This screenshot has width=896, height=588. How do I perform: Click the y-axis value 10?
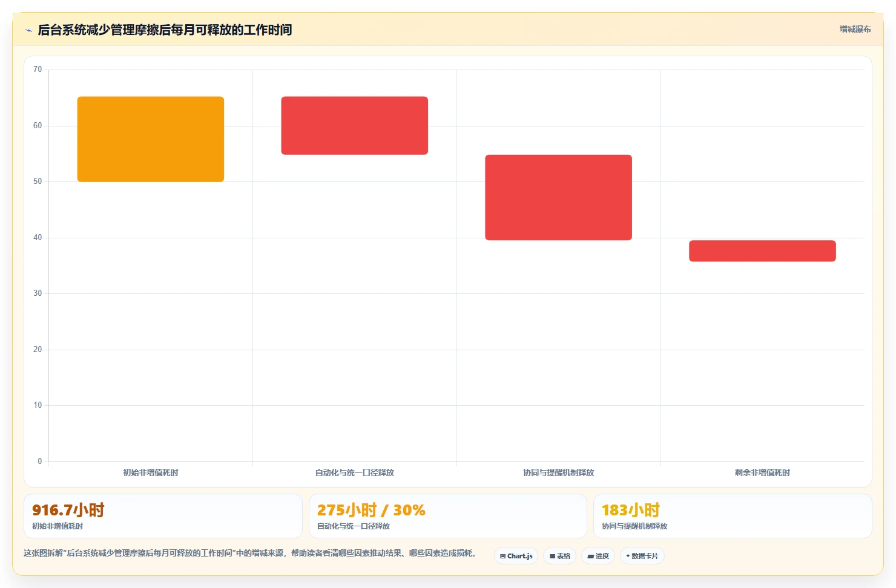pos(38,405)
